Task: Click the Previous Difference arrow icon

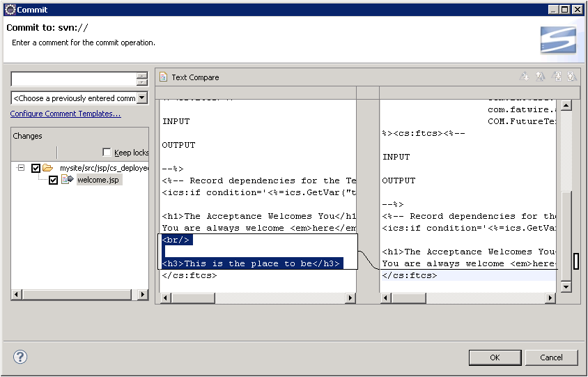Action: click(540, 77)
